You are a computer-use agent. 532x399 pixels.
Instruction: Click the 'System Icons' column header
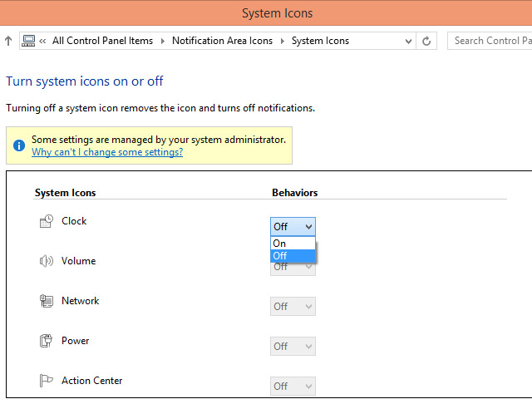click(x=65, y=193)
